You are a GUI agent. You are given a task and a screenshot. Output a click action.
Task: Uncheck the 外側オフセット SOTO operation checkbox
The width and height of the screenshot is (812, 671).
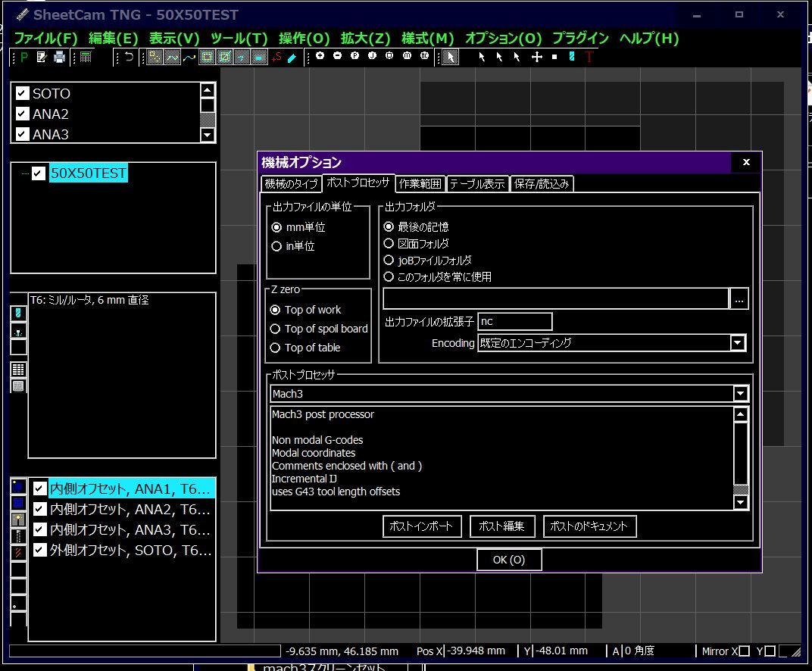(x=40, y=550)
